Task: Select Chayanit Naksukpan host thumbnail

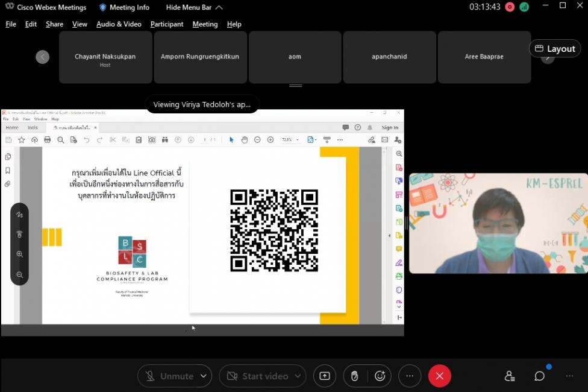Action: point(105,57)
